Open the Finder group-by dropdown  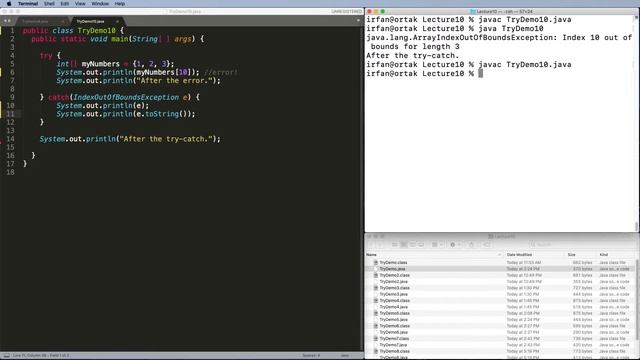(437, 245)
